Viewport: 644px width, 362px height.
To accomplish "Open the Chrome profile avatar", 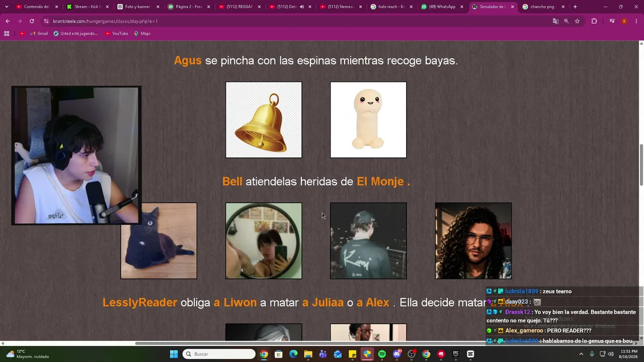I will coord(624,21).
